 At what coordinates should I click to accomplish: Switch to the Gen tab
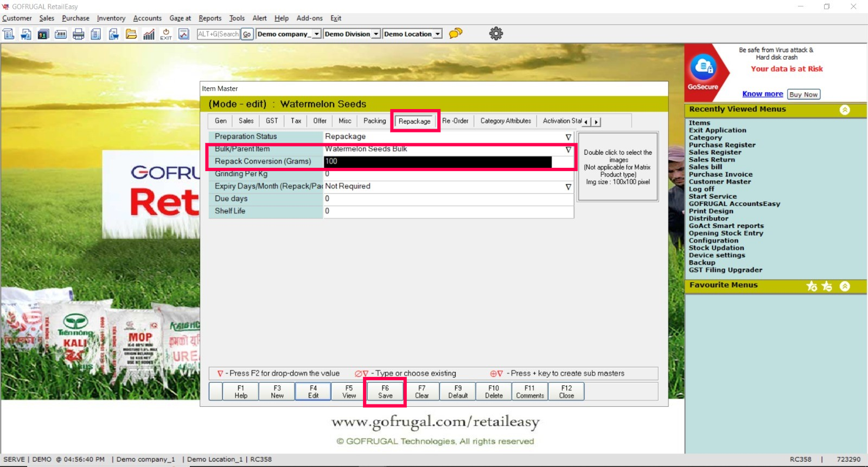point(221,121)
